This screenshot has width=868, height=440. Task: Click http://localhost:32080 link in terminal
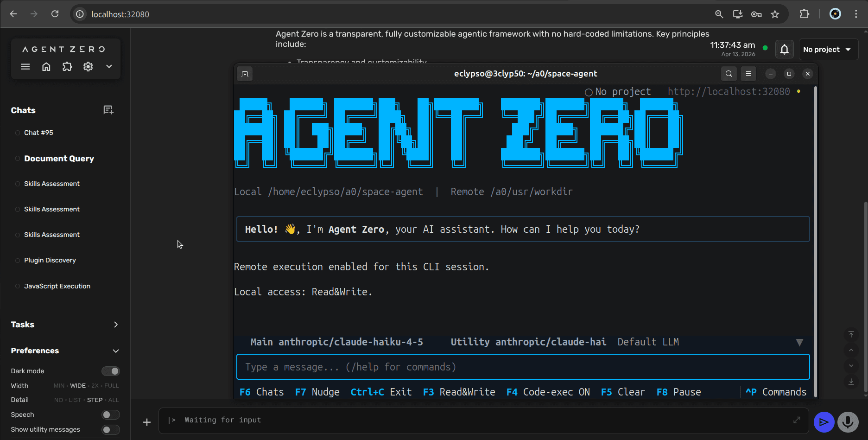point(729,92)
